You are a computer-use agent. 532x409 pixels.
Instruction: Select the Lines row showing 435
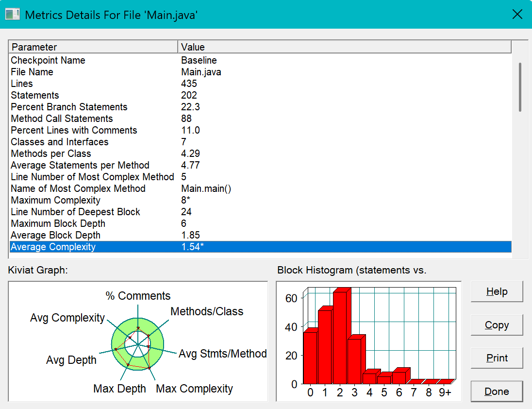[260, 84]
